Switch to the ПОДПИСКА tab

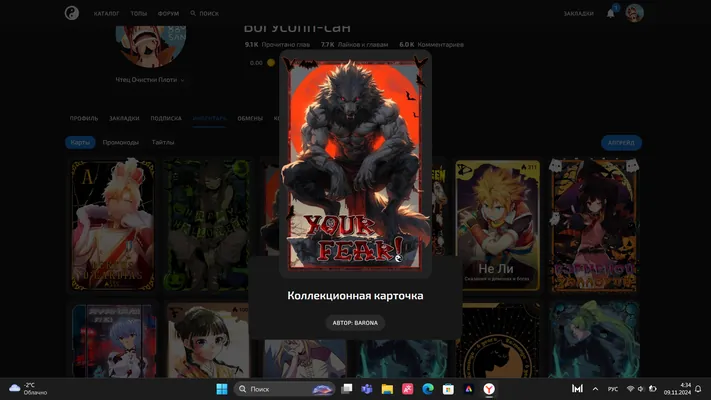166,118
